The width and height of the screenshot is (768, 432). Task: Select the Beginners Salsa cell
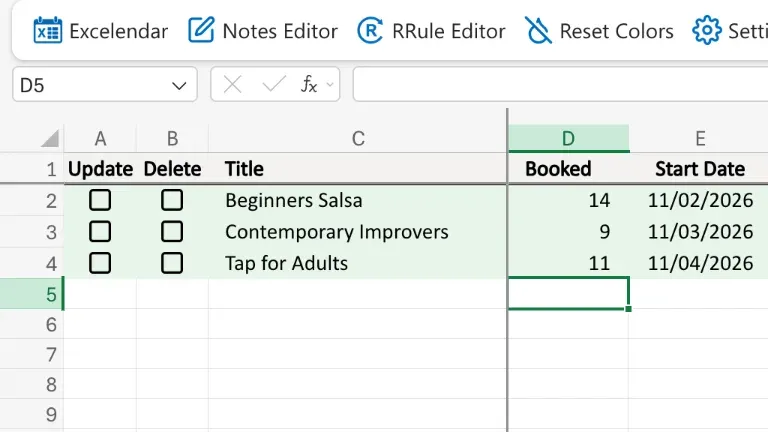tap(358, 201)
